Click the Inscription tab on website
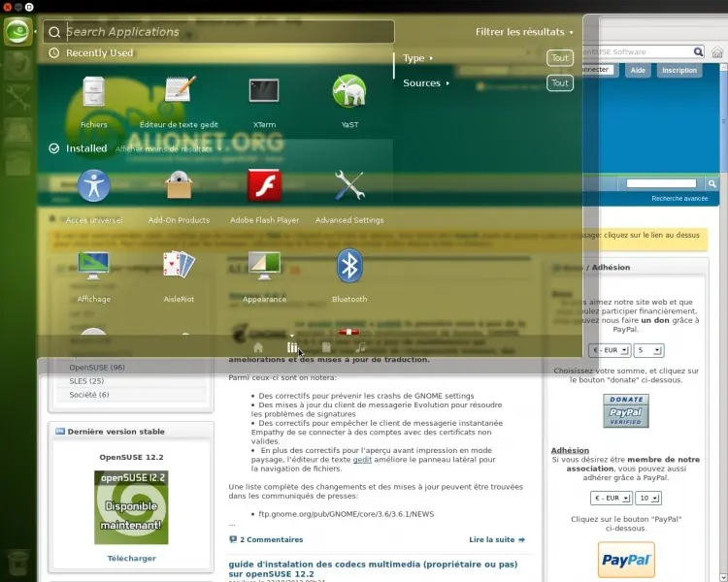The height and width of the screenshot is (582, 728). click(679, 70)
